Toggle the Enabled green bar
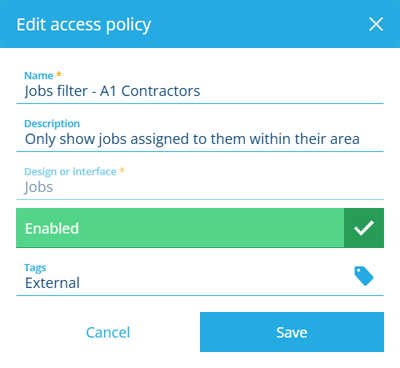The image size is (400, 368). 200,228
